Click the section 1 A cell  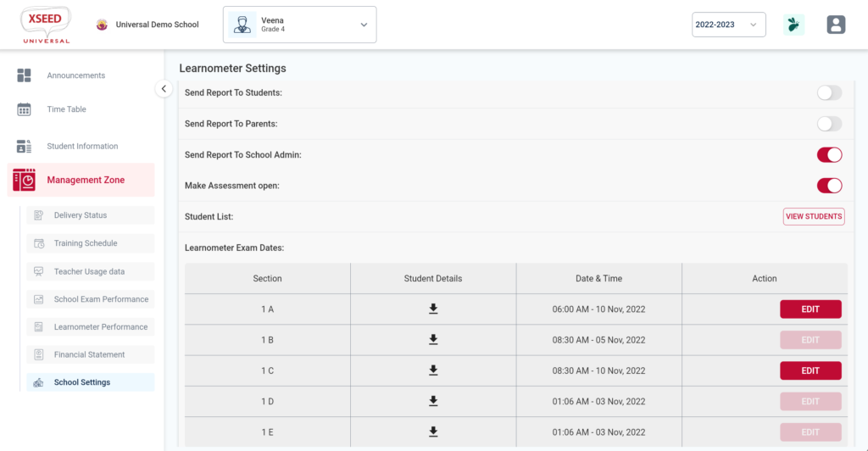click(x=267, y=309)
